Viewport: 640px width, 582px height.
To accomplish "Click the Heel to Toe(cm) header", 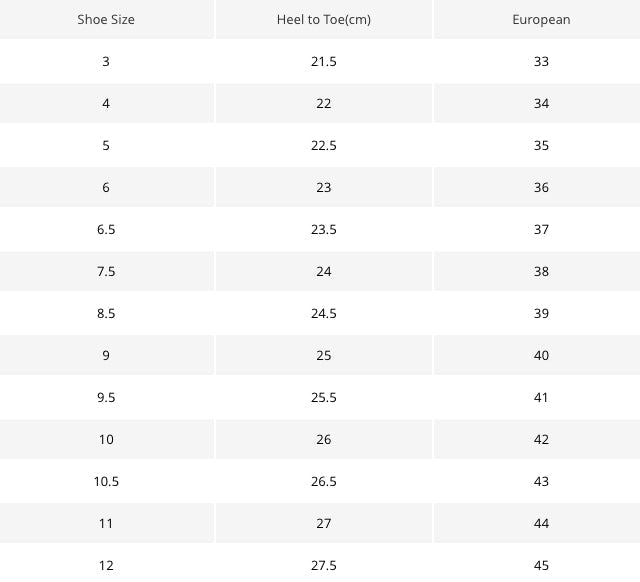I will coord(323,20).
